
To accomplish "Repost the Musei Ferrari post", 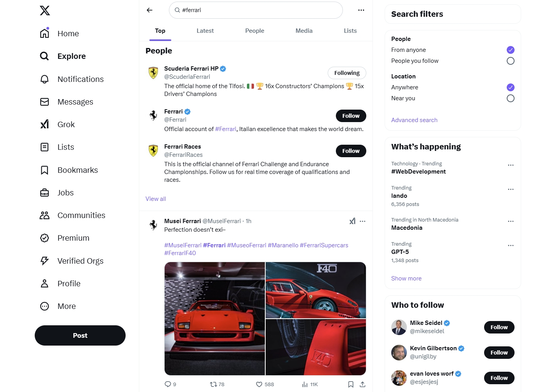I will point(213,384).
